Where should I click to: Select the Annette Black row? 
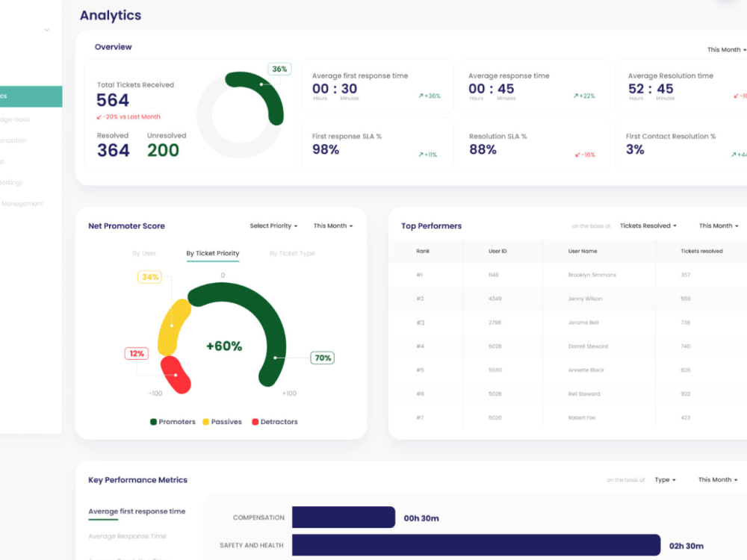point(568,370)
